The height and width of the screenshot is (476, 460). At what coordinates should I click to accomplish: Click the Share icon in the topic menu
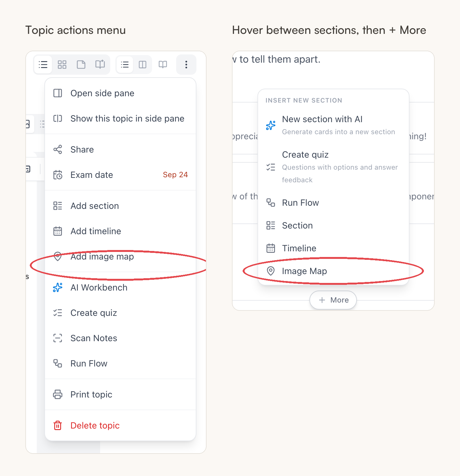pyautogui.click(x=58, y=149)
